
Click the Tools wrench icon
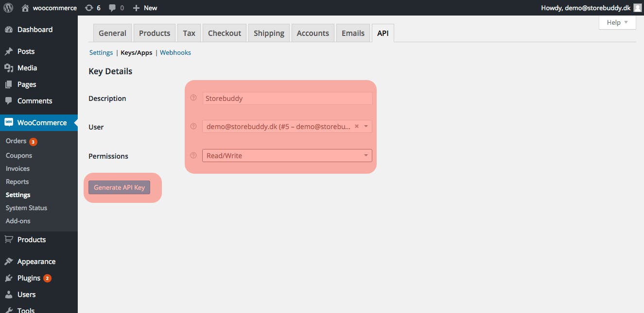click(x=9, y=310)
